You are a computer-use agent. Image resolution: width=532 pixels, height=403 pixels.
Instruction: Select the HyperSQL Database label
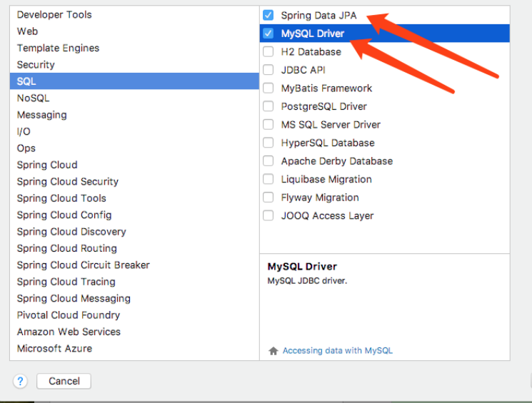coord(328,143)
